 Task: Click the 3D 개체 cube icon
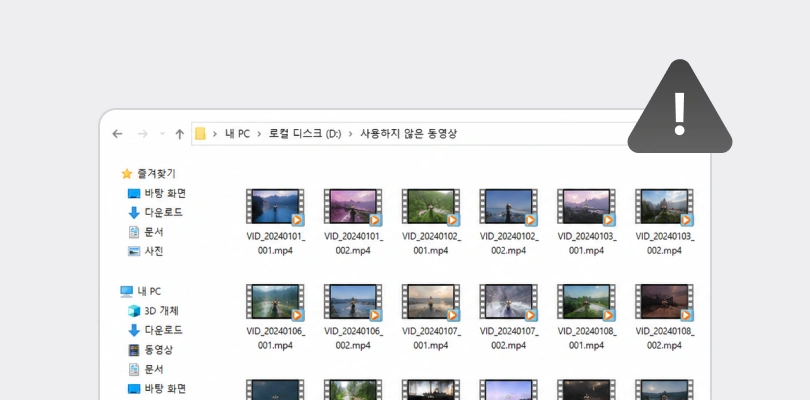134,311
